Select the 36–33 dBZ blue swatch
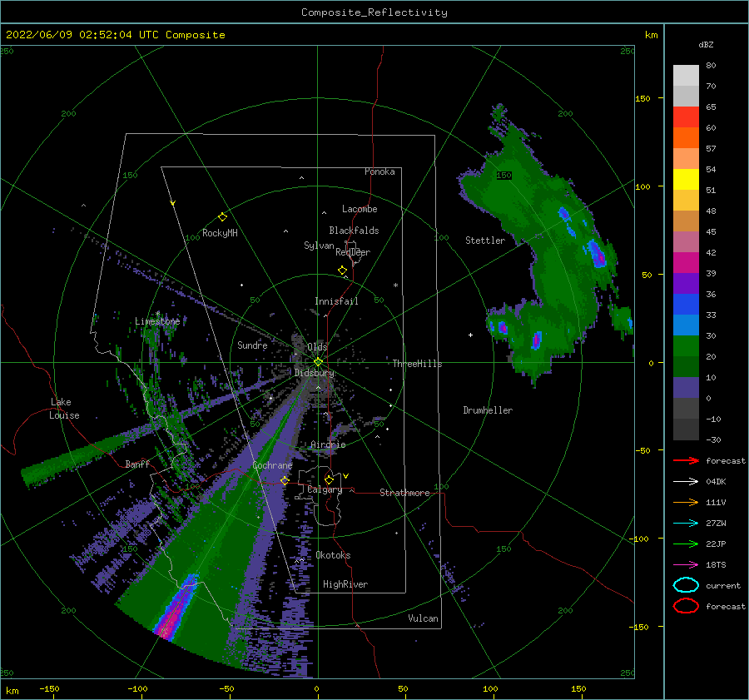The image size is (749, 700). coord(686,305)
